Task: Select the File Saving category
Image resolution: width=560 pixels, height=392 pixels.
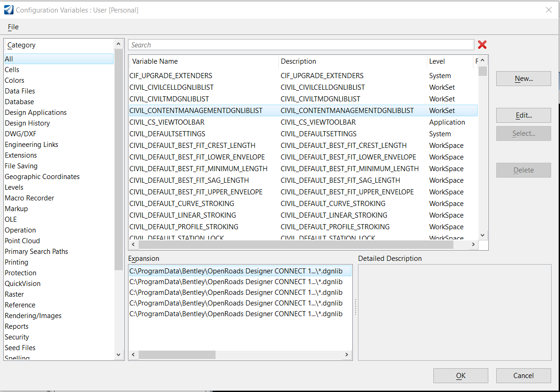Action: coord(59,166)
